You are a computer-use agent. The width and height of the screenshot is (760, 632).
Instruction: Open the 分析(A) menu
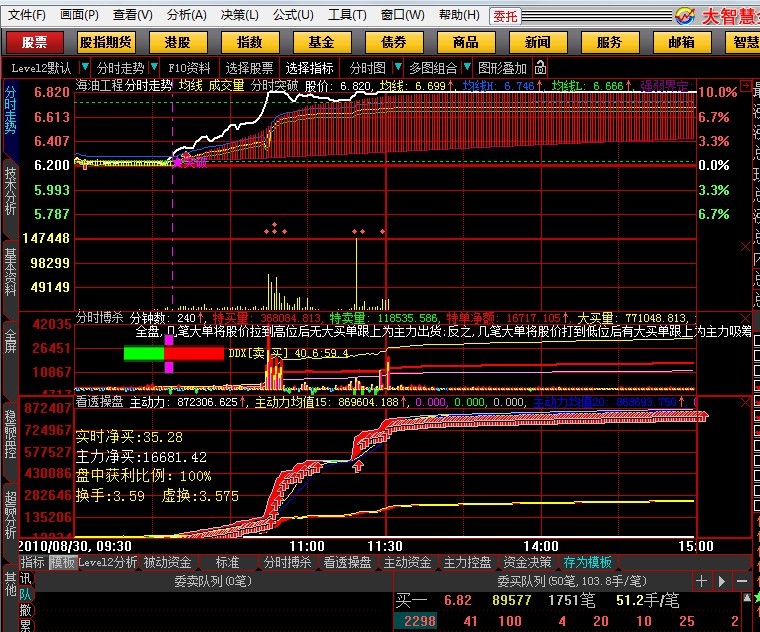(x=187, y=15)
